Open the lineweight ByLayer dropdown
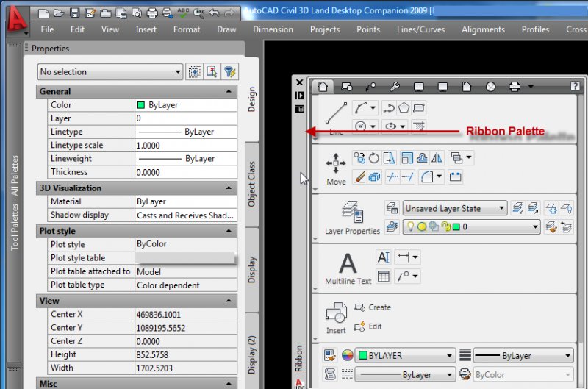 coord(523,355)
